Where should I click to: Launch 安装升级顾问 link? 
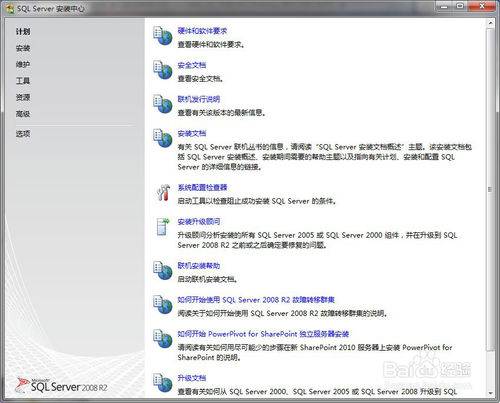pyautogui.click(x=198, y=222)
